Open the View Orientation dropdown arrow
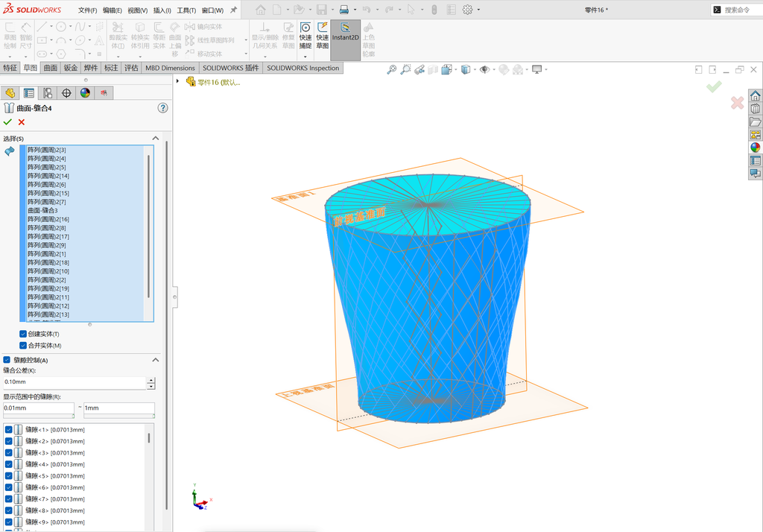The height and width of the screenshot is (532, 763). pyautogui.click(x=455, y=70)
